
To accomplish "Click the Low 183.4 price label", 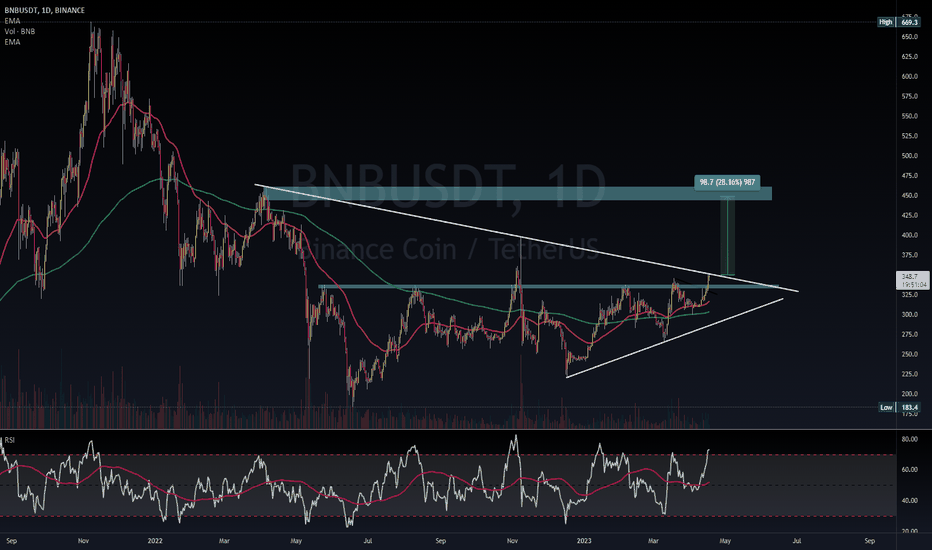I will (x=899, y=407).
